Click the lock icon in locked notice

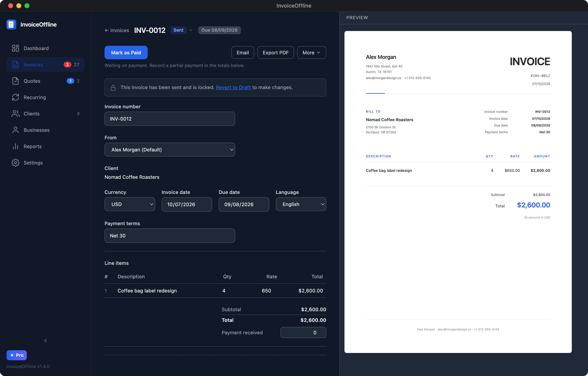pyautogui.click(x=113, y=87)
